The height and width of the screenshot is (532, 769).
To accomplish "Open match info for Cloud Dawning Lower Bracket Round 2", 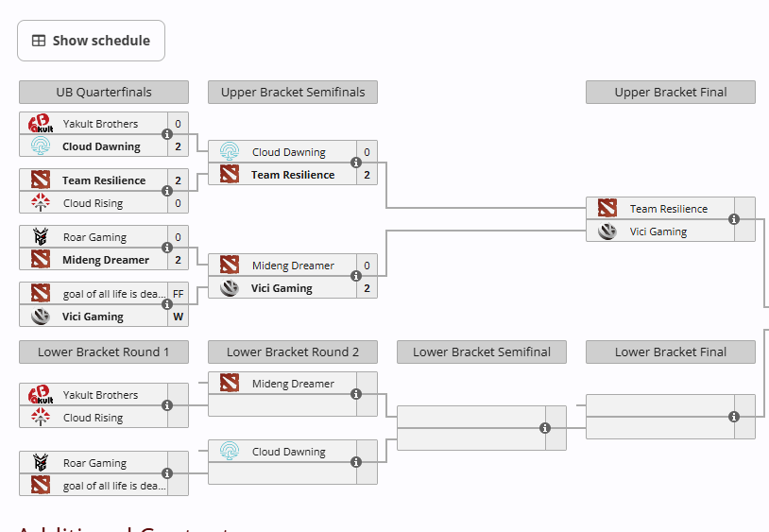I will 356,462.
